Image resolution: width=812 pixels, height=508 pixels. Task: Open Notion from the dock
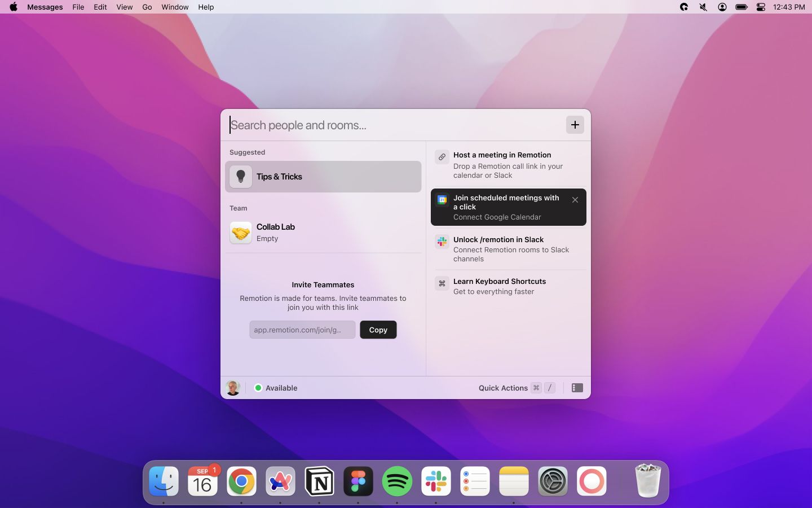click(319, 481)
